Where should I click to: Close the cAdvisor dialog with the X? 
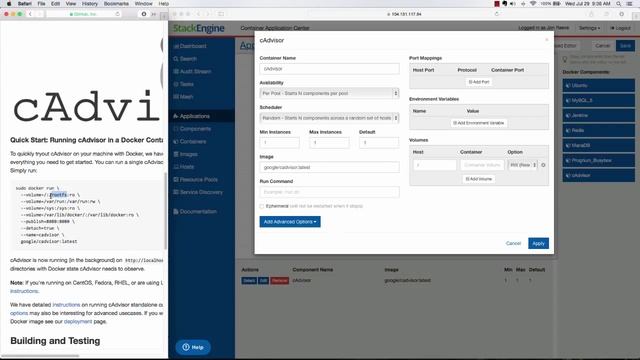pos(547,40)
